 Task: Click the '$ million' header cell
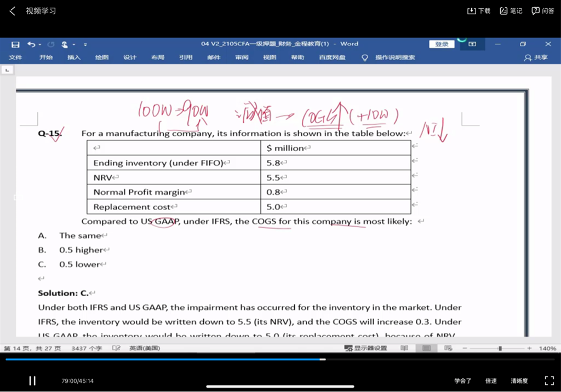(336, 148)
